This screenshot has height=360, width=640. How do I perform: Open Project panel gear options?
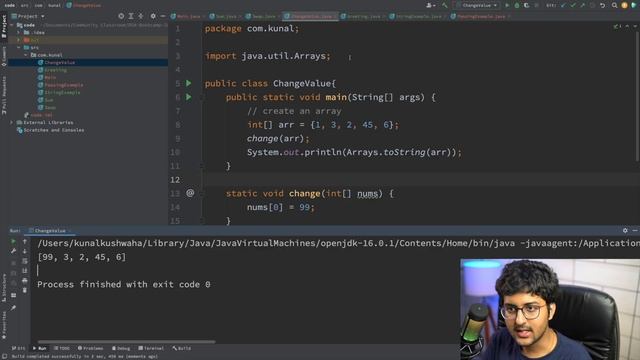coord(153,16)
